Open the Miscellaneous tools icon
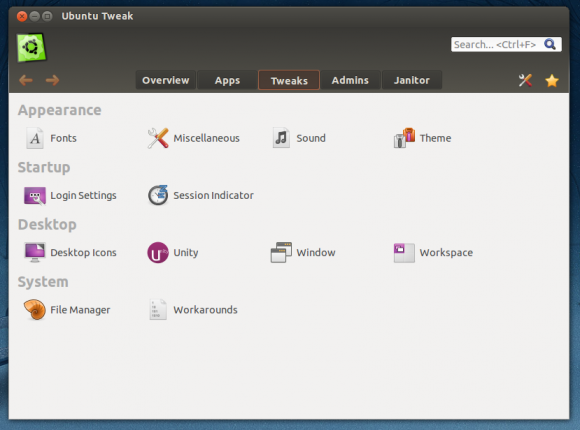 click(x=158, y=138)
